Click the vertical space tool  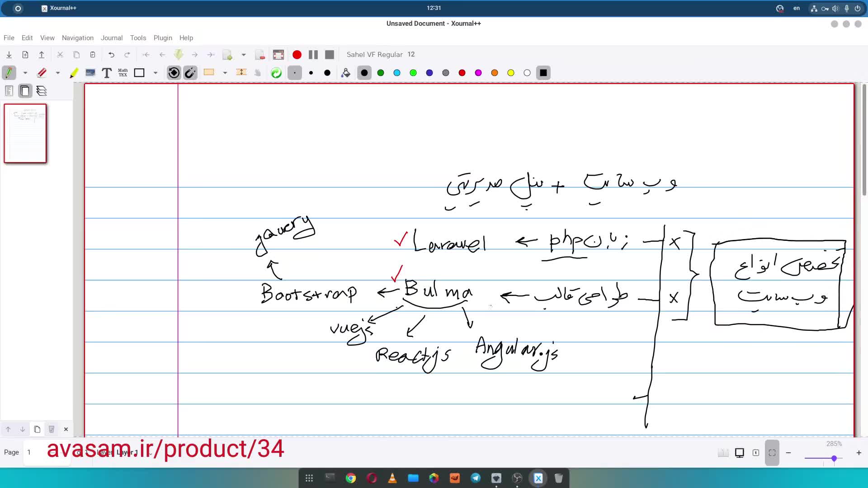tap(241, 73)
